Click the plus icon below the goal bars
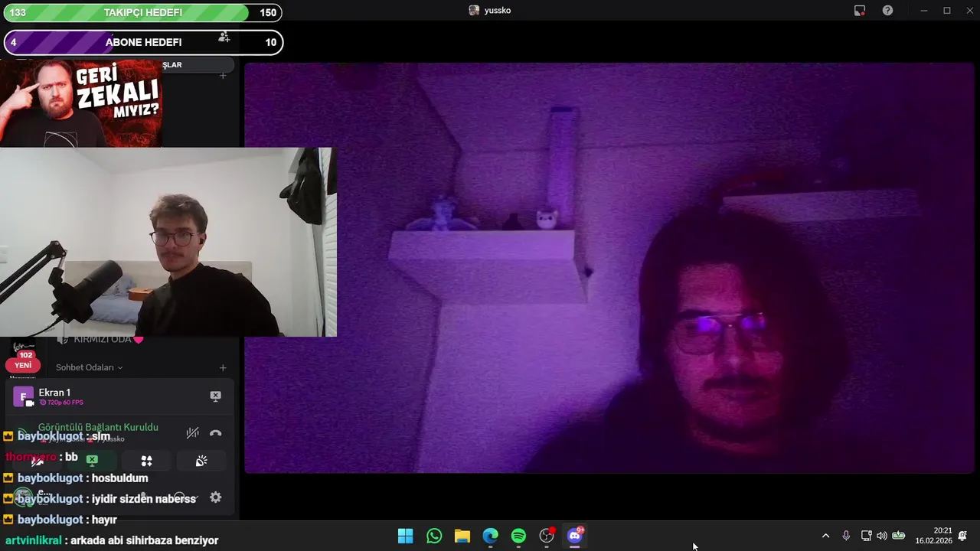The image size is (980, 551). point(223,76)
